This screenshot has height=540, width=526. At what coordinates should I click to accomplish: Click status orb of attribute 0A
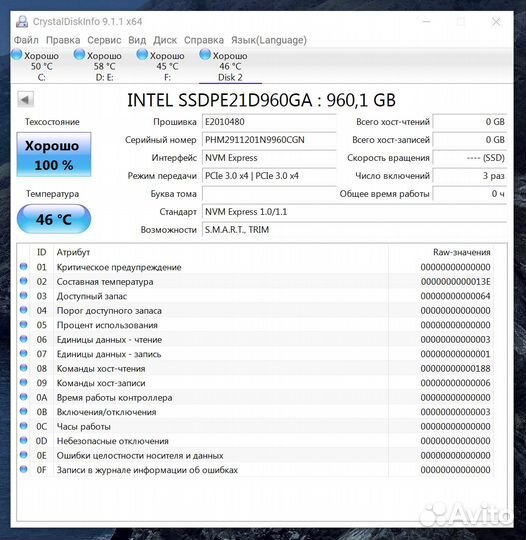coord(23,397)
